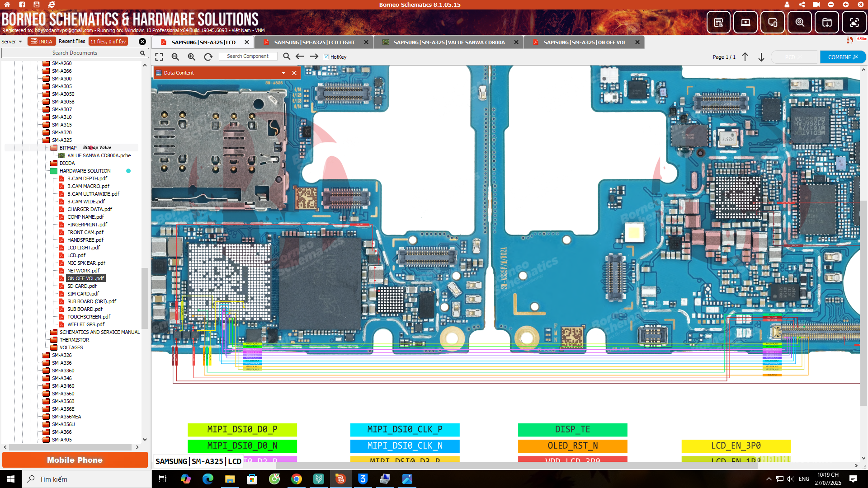The height and width of the screenshot is (488, 868).
Task: Click the Mobile Phone button
Action: coord(75,460)
